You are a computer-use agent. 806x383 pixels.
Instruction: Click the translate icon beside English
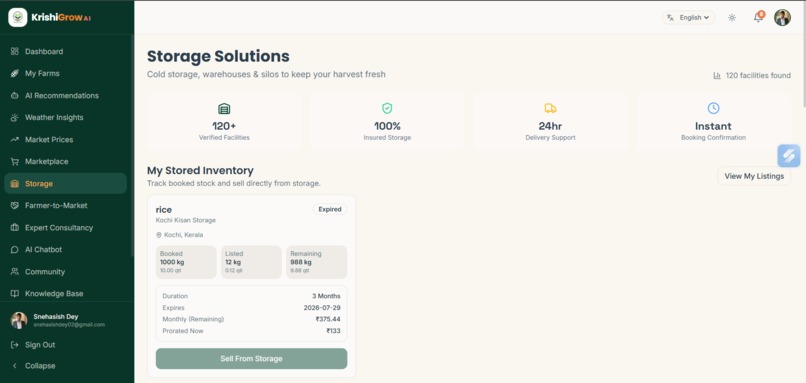(670, 17)
